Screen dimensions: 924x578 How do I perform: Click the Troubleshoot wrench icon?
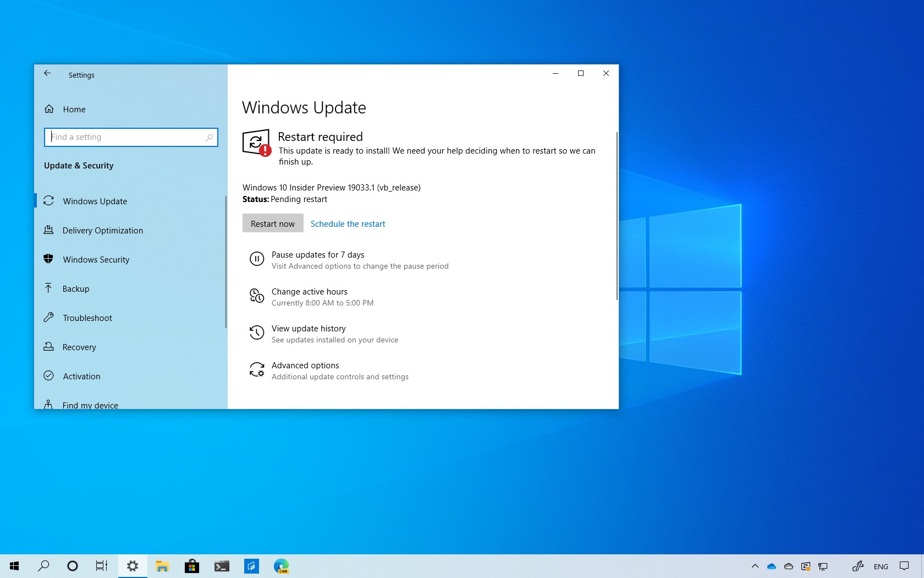49,318
